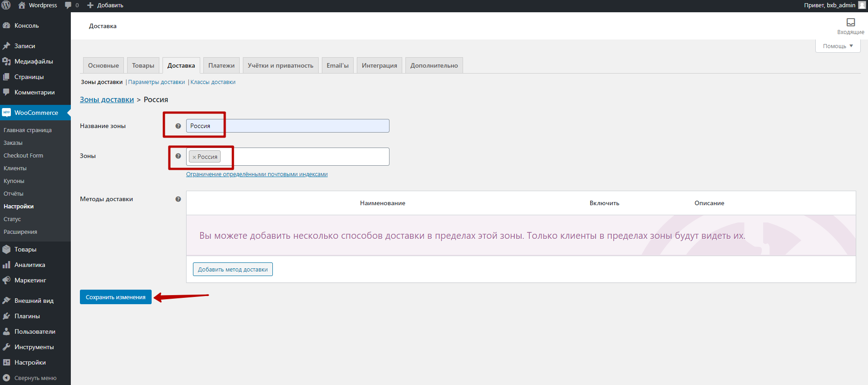Open Товары in the sidebar
Image resolution: width=868 pixels, height=385 pixels.
click(35, 249)
